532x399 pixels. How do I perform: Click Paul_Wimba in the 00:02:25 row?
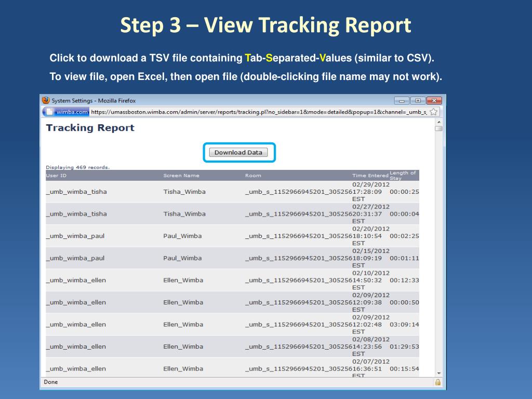click(182, 236)
